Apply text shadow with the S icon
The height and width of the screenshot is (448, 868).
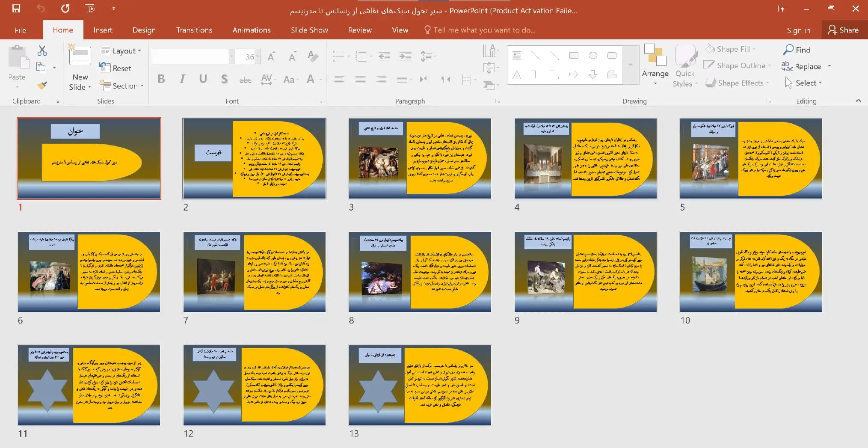click(224, 79)
